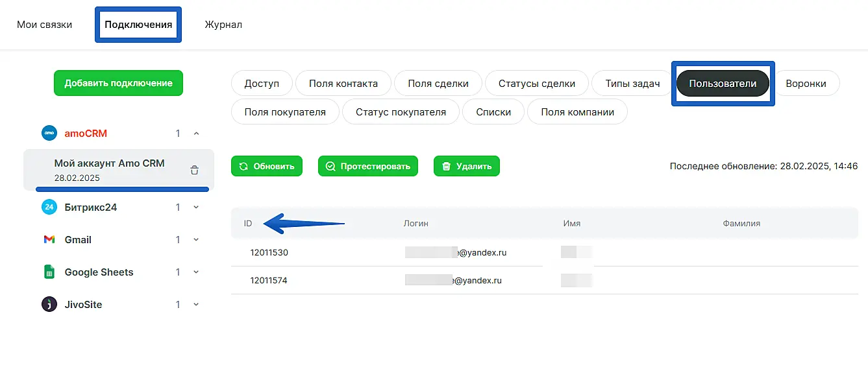Viewport: 868px width, 367px height.
Task: Expand the JivoSite connections chevron
Action: [196, 305]
